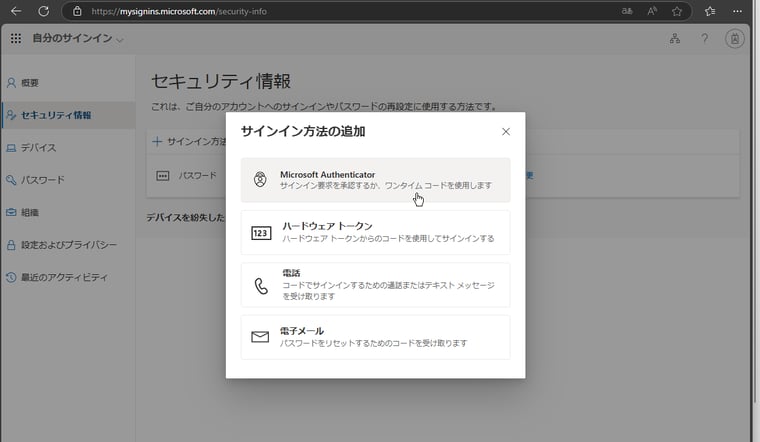Image resolution: width=760 pixels, height=442 pixels.
Task: Open the translate page icon
Action: [x=627, y=11]
